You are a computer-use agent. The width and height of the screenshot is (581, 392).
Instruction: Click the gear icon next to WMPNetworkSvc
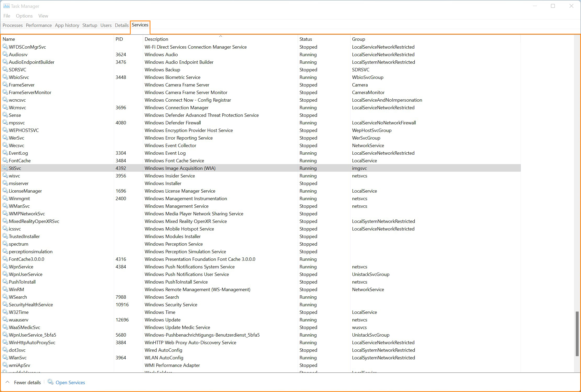point(5,214)
